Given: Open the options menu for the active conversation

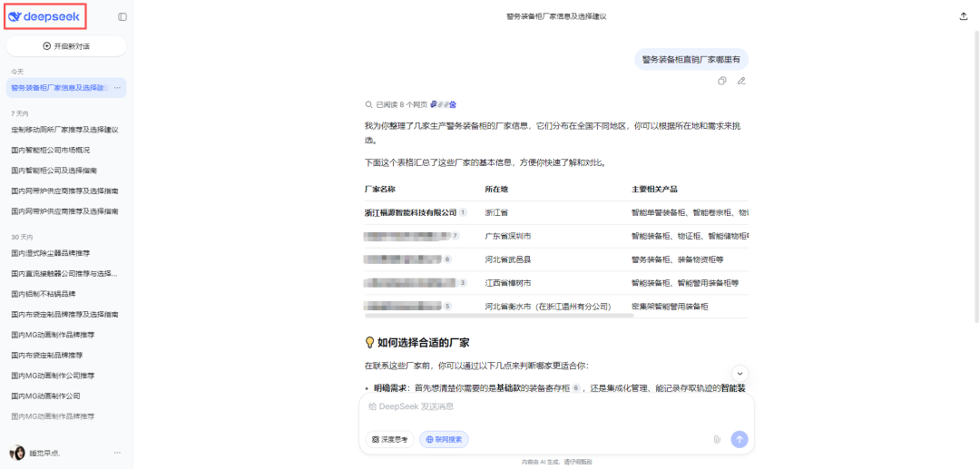Looking at the screenshot, I should coord(117,88).
